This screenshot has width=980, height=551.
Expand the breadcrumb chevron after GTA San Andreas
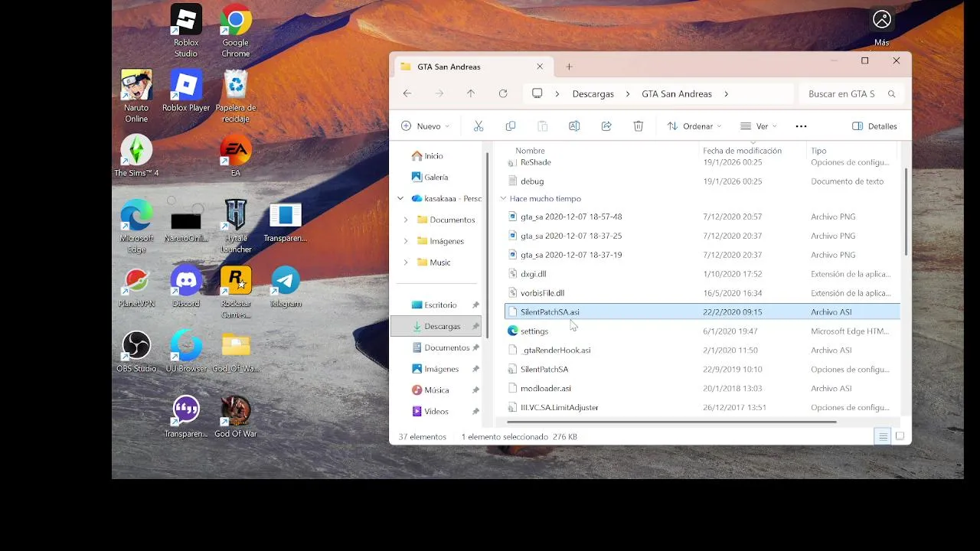coord(726,93)
